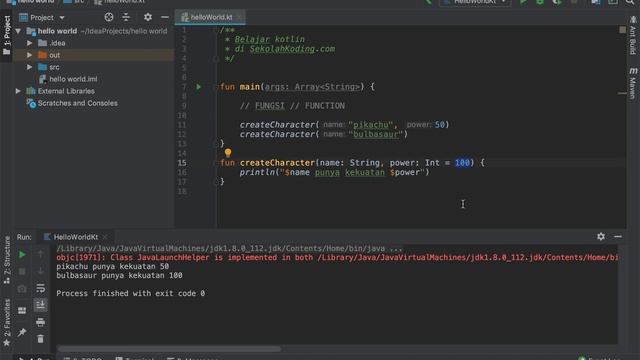Debug the app with bug icon
640x360 pixels.
[x=540, y=2]
